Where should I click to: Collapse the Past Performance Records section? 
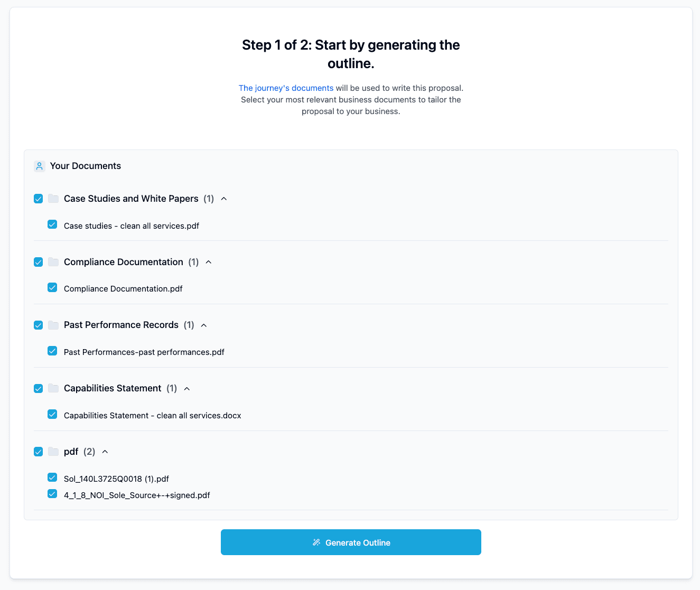tap(204, 325)
